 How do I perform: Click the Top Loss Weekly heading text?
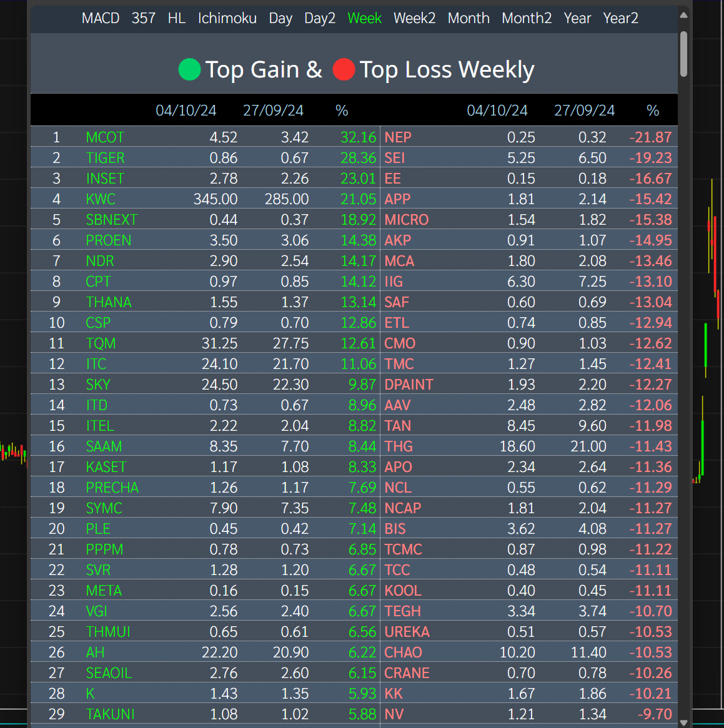point(447,70)
